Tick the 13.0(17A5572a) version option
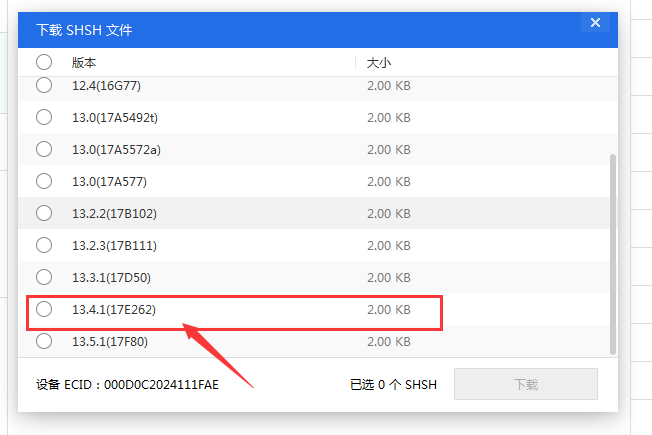The image size is (652, 435). click(x=44, y=149)
